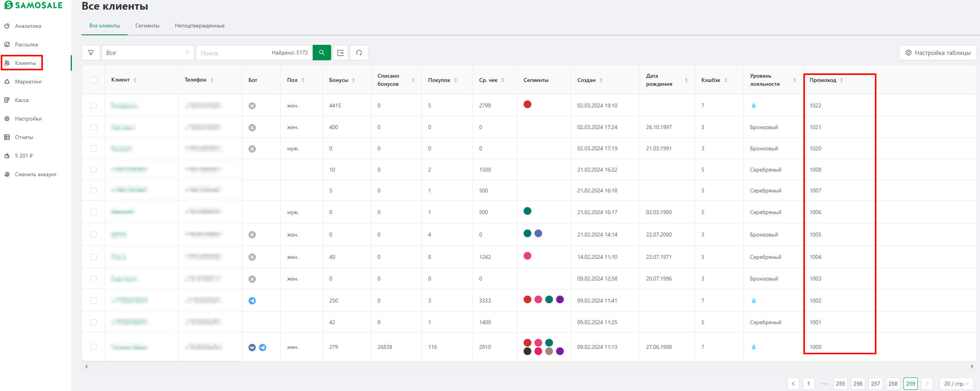Click Telegram bot icon in promo 1002 row
The image size is (980, 391).
tap(252, 301)
